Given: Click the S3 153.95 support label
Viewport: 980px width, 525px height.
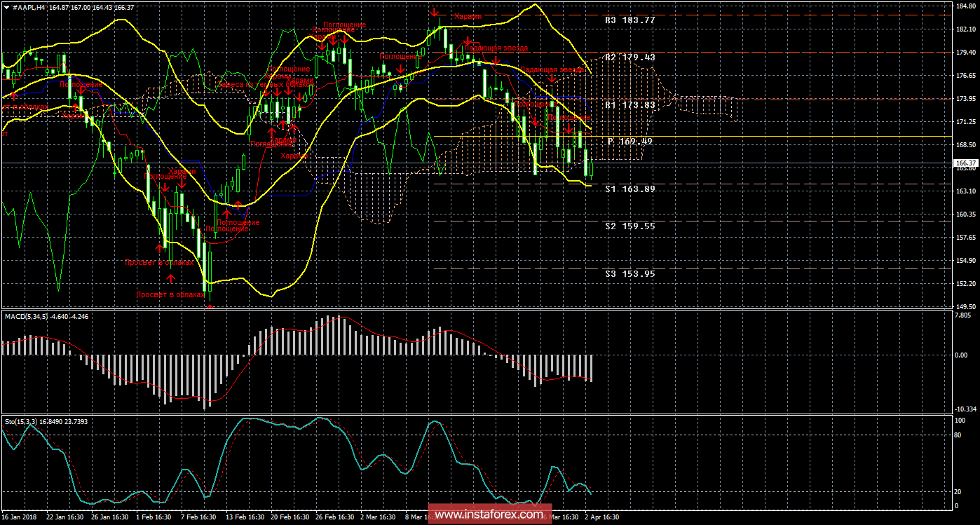Looking at the screenshot, I should (x=629, y=273).
